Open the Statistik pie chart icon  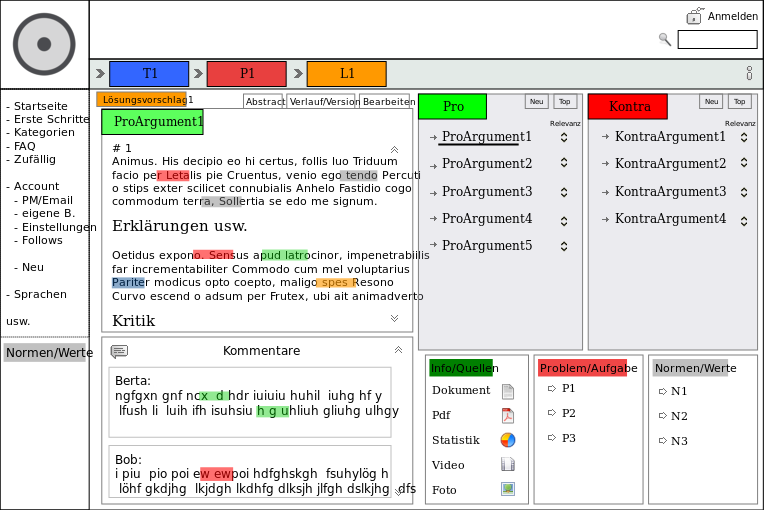tap(508, 440)
